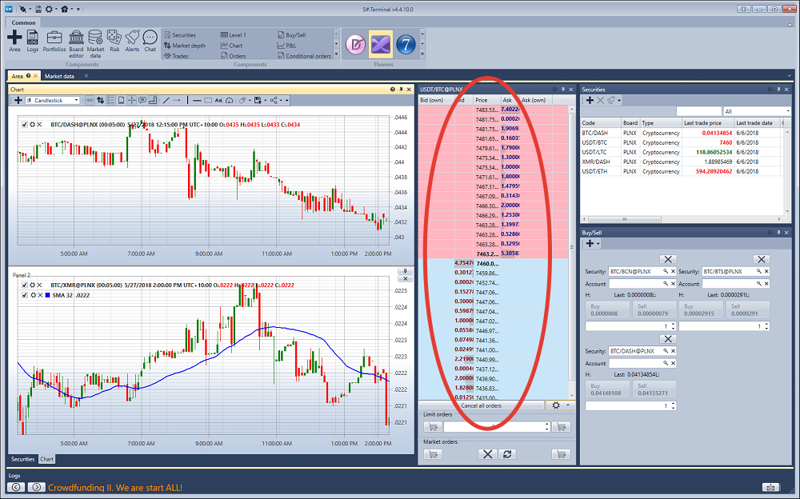Open the Chat component

(150, 38)
